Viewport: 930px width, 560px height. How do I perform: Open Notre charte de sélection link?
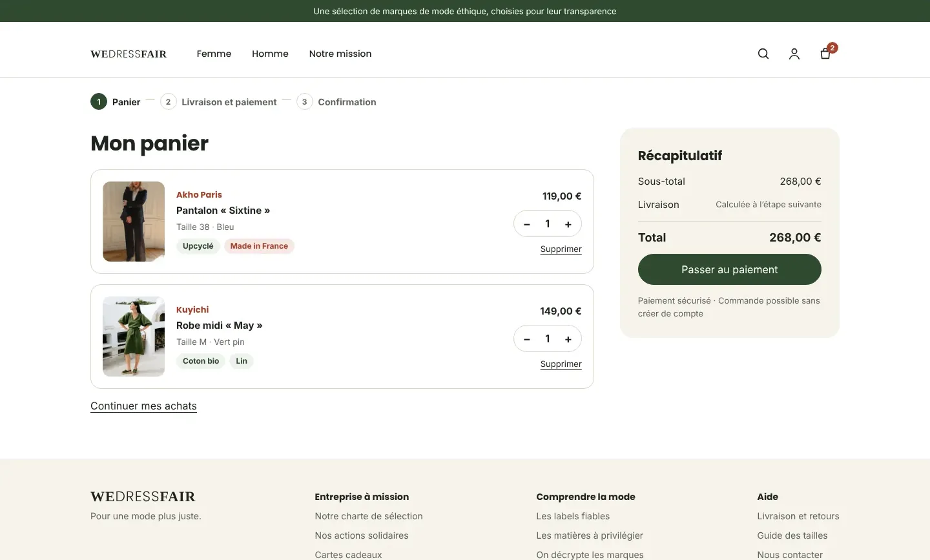pos(369,516)
